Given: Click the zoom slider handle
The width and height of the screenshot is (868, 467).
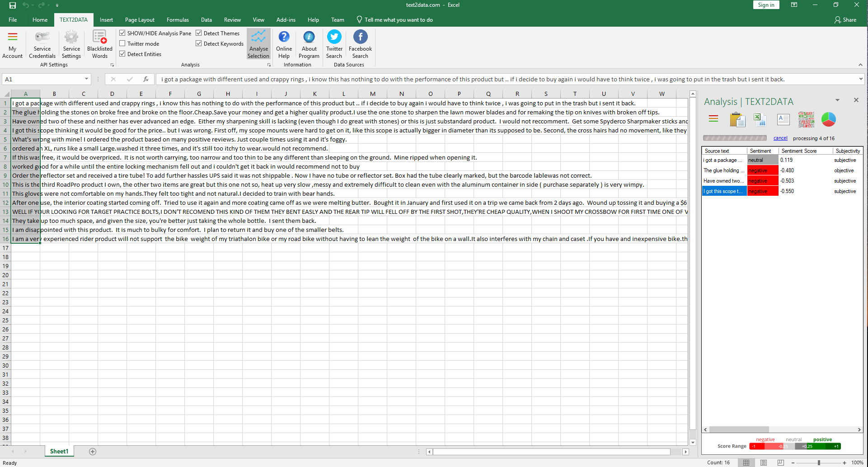Looking at the screenshot, I should [818, 463].
